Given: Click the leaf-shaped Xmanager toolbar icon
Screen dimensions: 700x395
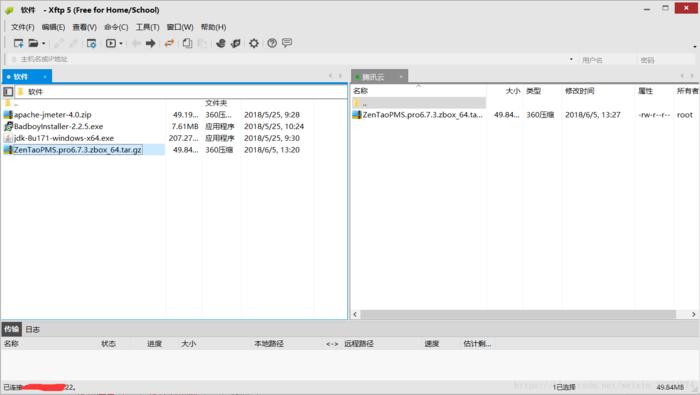Looking at the screenshot, I should click(236, 43).
